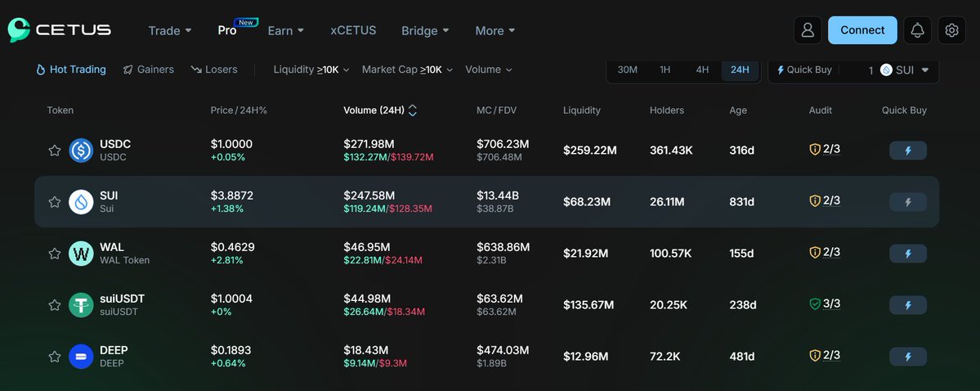Image resolution: width=980 pixels, height=391 pixels.
Task: Favorite suiUSDT with its star icon
Action: 55,304
